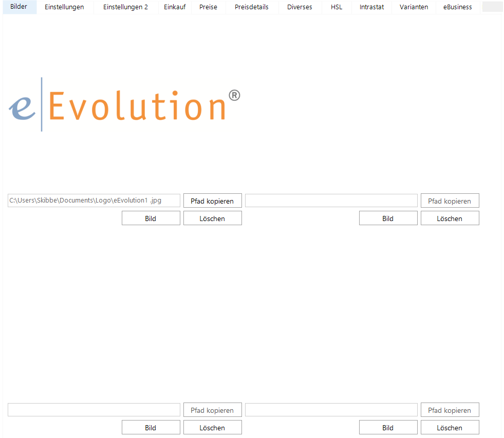The width and height of the screenshot is (504, 438).
Task: Click Löschen next to the eEvolution1 Bild button
Action: point(213,218)
